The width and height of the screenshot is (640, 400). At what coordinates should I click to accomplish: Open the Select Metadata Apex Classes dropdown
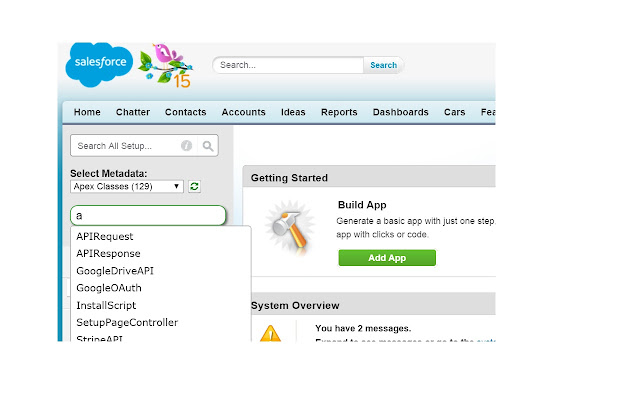(x=127, y=187)
